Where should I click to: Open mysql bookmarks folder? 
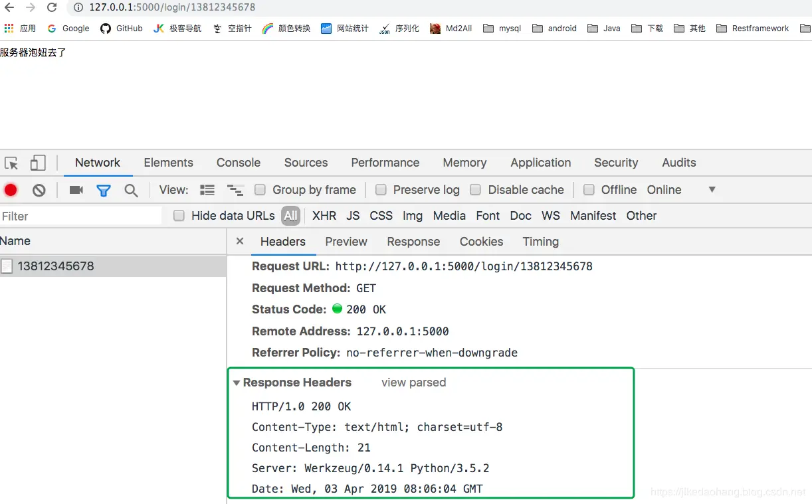click(502, 29)
